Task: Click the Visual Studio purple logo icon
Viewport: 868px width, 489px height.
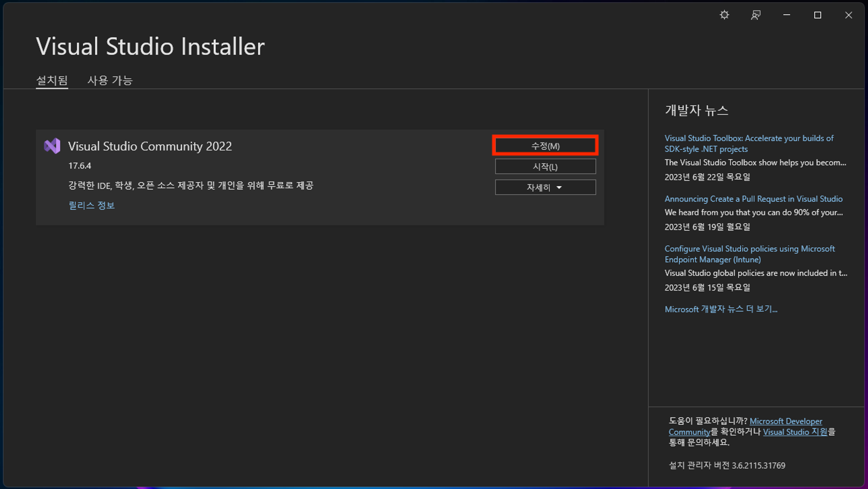Action: (52, 146)
